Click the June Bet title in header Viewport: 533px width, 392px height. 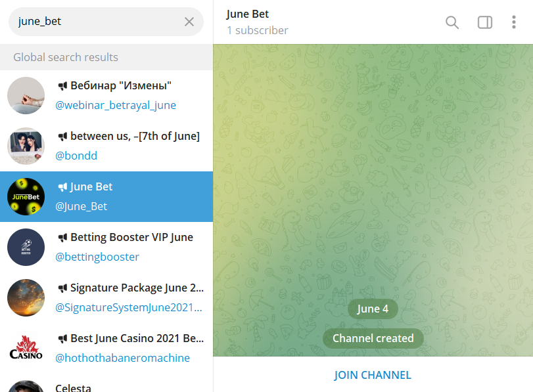click(248, 14)
